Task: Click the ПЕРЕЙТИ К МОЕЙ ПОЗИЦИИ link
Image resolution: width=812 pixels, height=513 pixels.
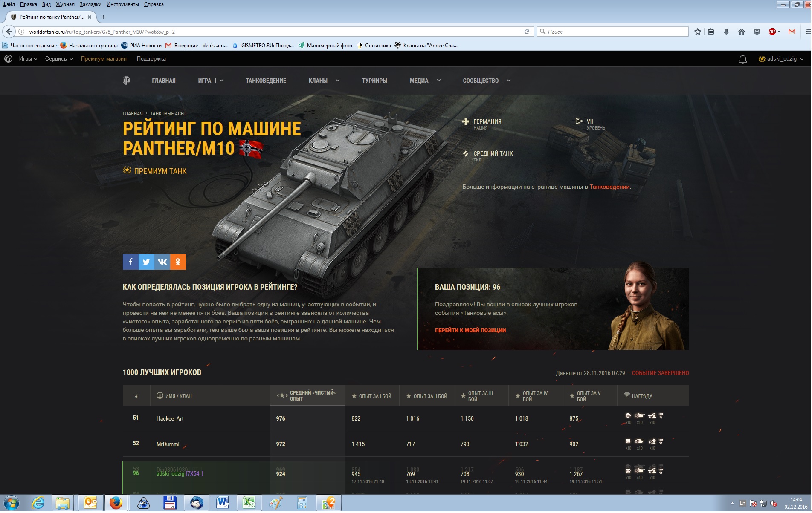Action: click(x=470, y=330)
